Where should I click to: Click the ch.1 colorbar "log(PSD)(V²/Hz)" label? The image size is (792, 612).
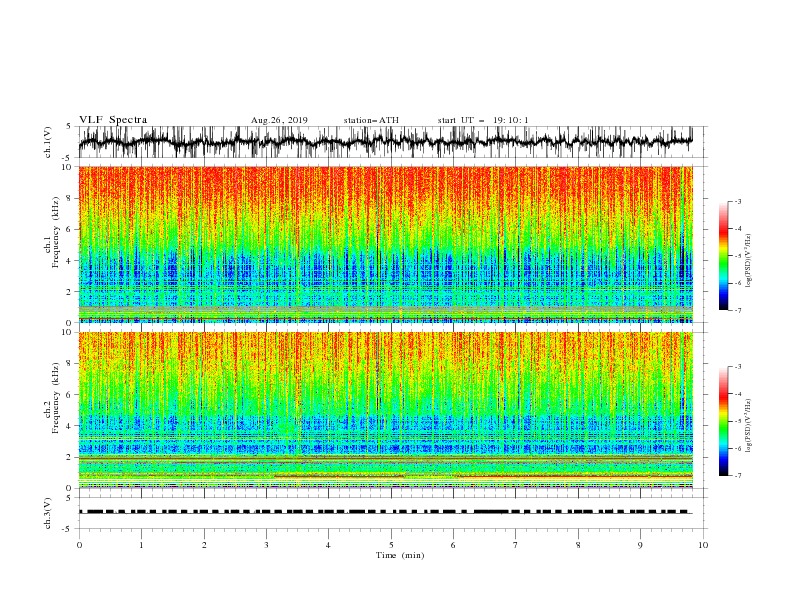749,261
